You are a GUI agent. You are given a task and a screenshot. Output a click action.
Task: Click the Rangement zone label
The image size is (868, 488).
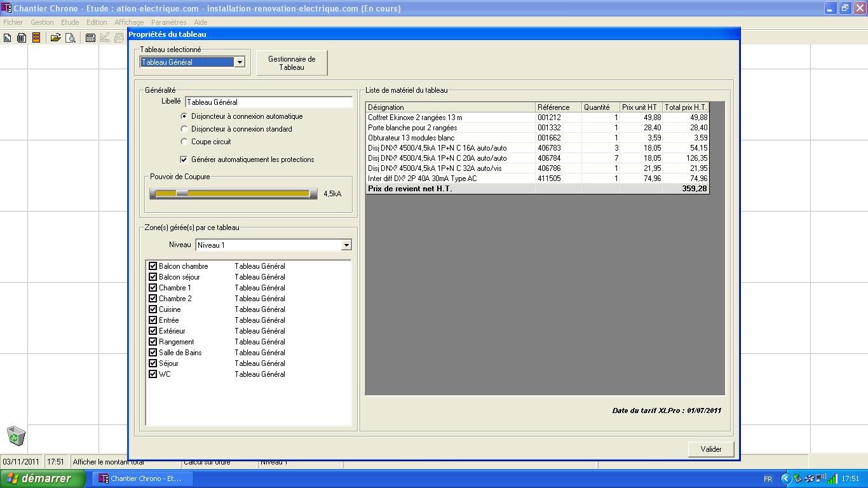click(177, 342)
